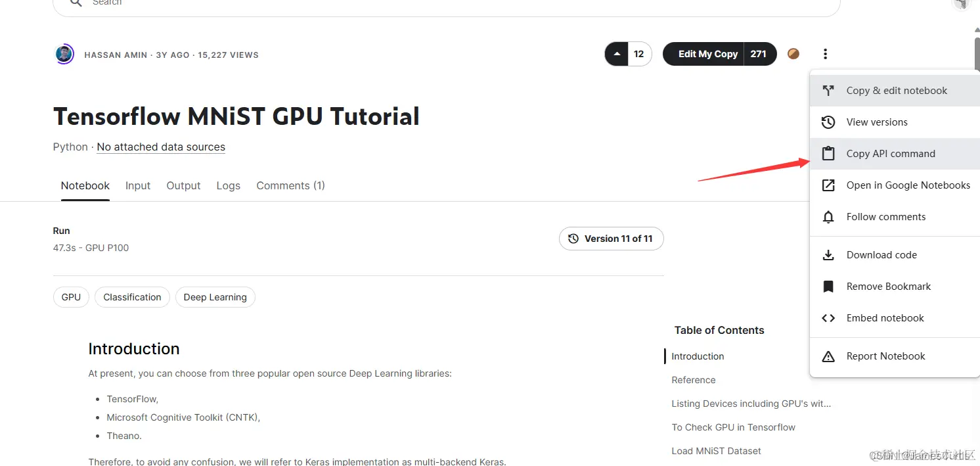Image resolution: width=980 pixels, height=466 pixels.
Task: Select Download code
Action: tap(895, 255)
